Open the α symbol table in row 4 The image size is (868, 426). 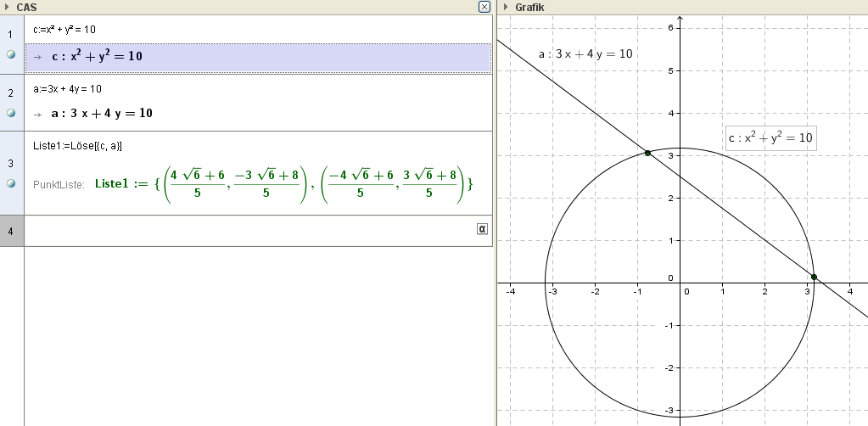482,228
